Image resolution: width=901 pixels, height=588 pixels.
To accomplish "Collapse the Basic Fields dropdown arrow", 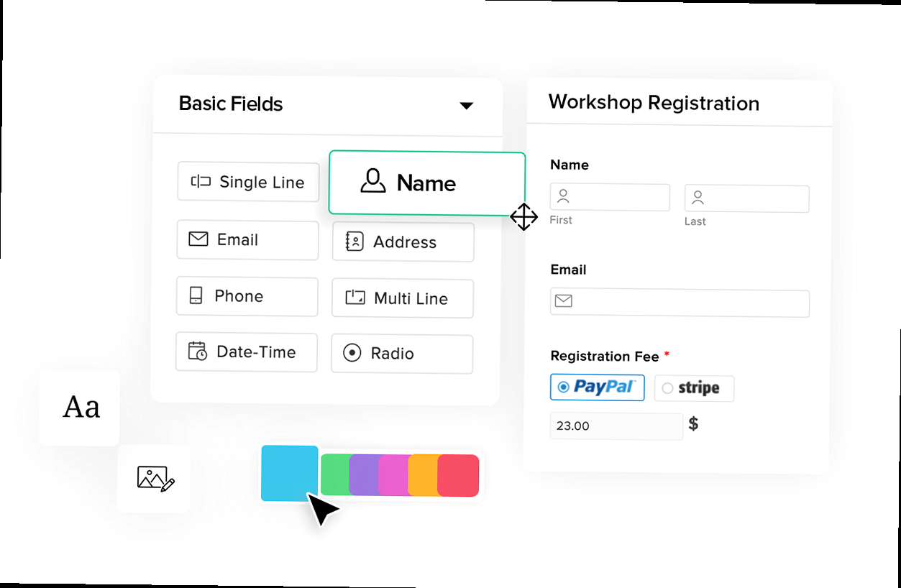I will pos(466,106).
